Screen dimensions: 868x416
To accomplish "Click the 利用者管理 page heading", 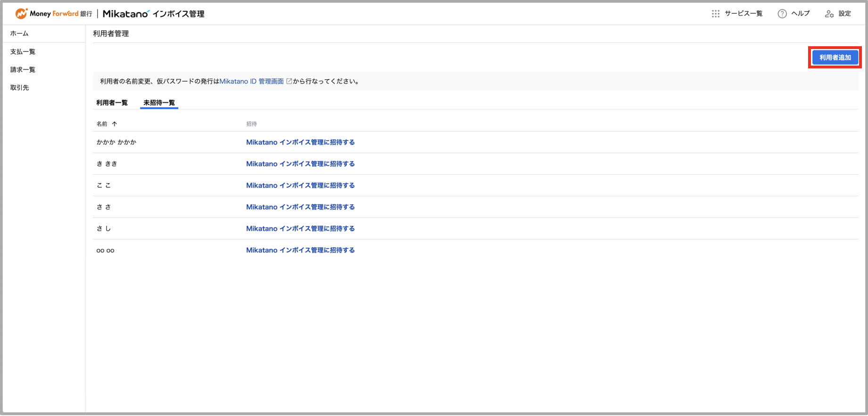I will 111,33.
